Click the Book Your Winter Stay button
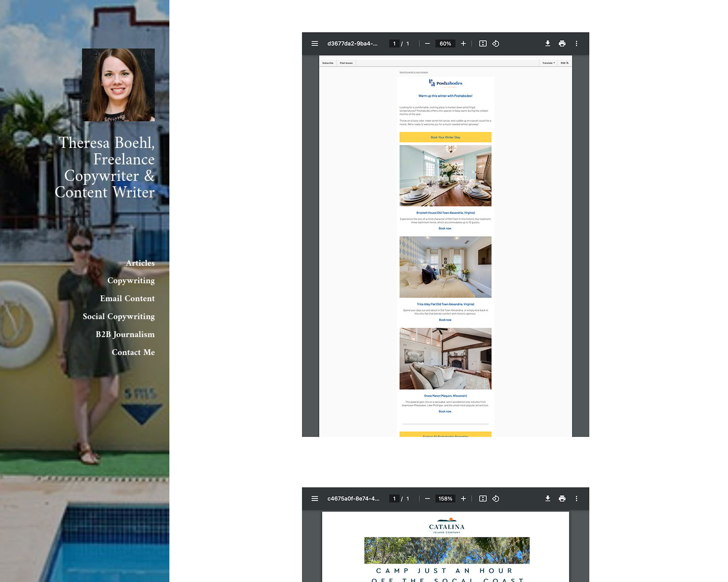The image size is (728, 582). (x=445, y=137)
